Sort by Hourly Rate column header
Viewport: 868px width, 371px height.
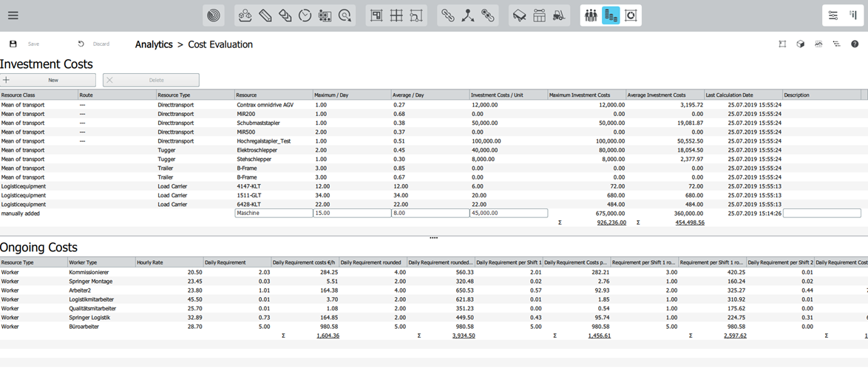coord(169,262)
